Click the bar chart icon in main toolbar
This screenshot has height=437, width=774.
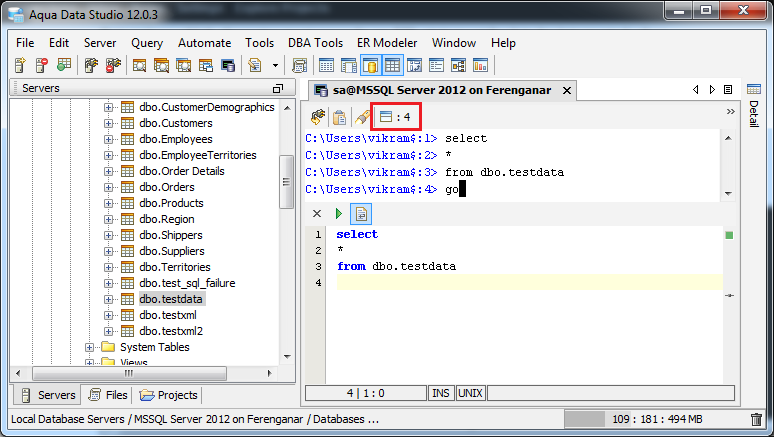point(480,65)
